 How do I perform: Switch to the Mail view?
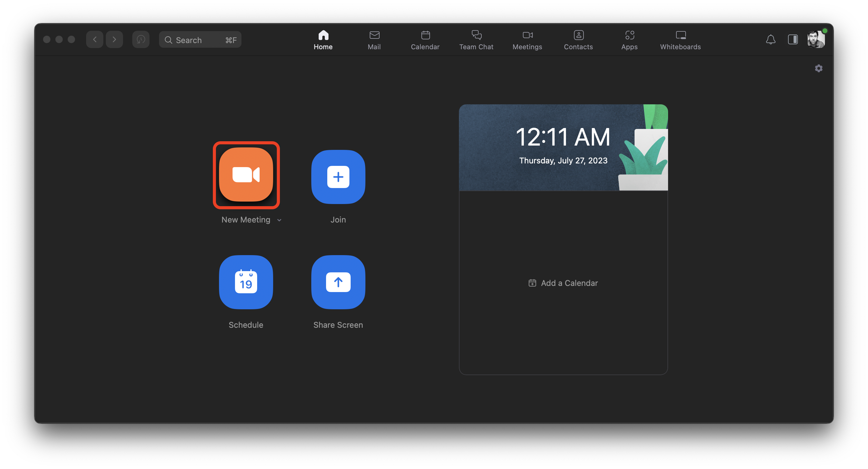pos(374,40)
